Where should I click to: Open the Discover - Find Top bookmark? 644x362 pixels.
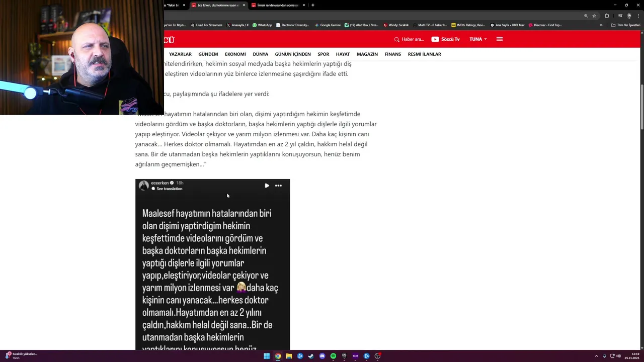(545, 25)
